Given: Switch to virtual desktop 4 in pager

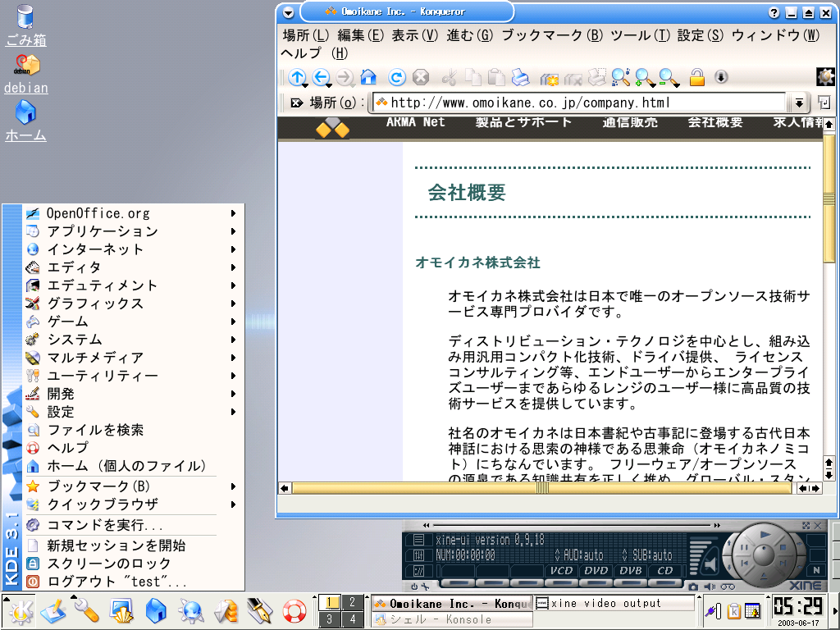Looking at the screenshot, I should coord(352,619).
